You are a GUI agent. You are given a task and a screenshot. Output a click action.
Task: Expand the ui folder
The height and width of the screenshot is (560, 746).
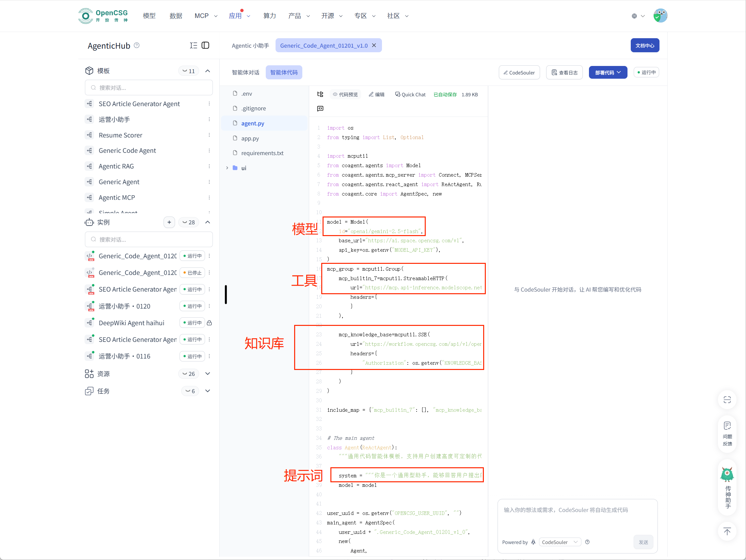pyautogui.click(x=227, y=168)
